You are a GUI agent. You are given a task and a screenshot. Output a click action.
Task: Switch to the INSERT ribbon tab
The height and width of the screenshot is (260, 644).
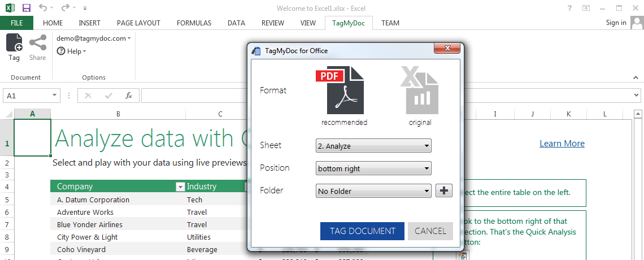tap(89, 23)
